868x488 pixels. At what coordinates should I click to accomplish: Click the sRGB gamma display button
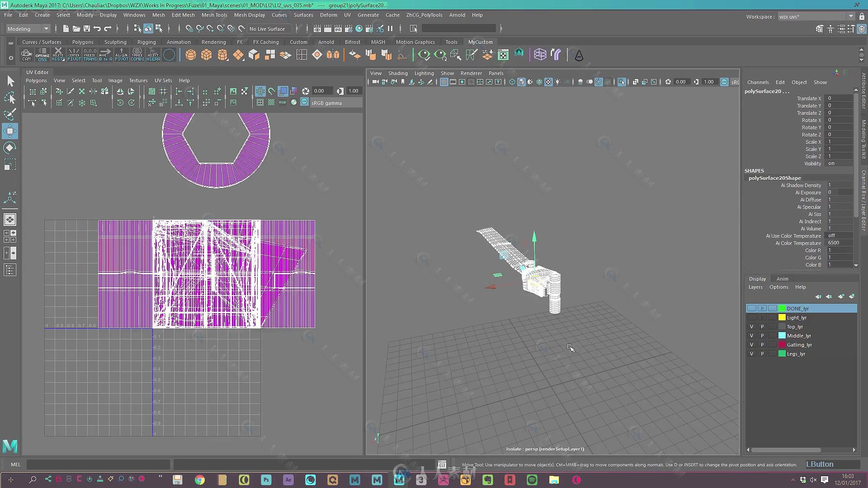pyautogui.click(x=303, y=102)
